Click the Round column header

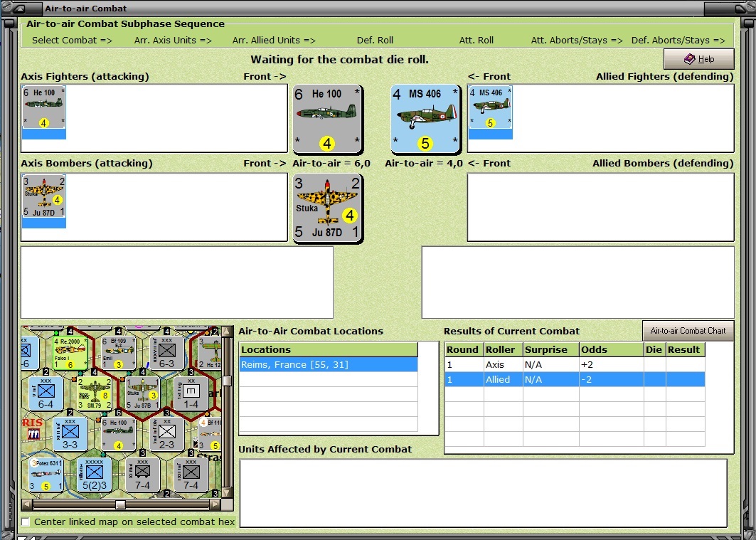(x=464, y=349)
